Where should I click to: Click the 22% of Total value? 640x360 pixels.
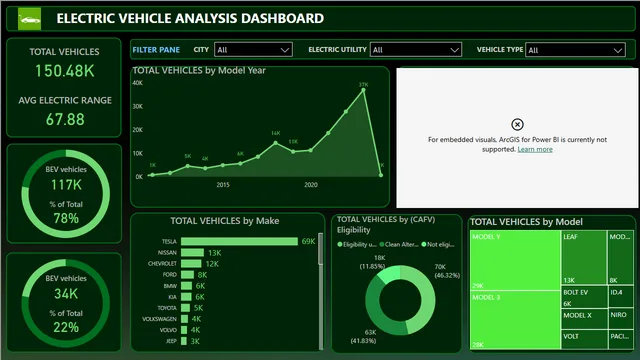[66, 327]
